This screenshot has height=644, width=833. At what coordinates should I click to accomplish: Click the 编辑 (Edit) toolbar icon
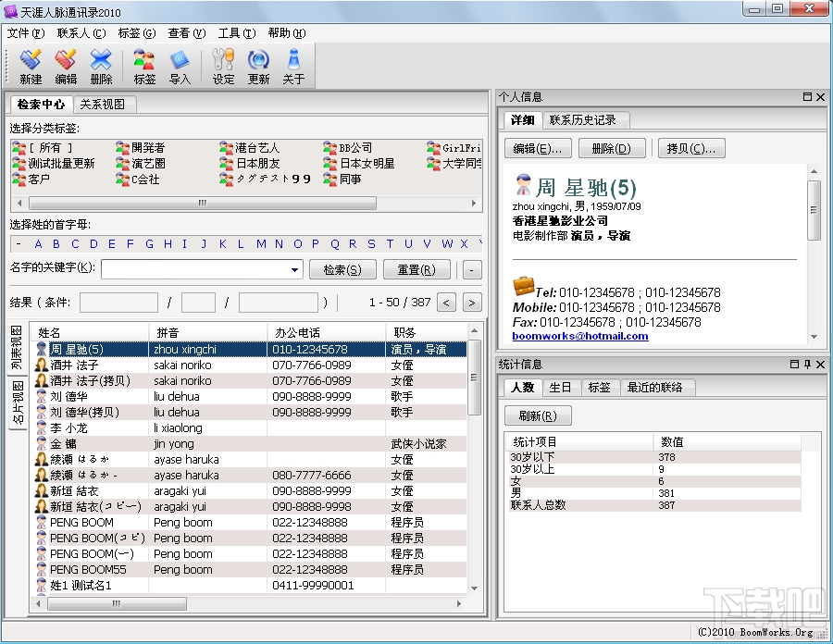click(66, 67)
